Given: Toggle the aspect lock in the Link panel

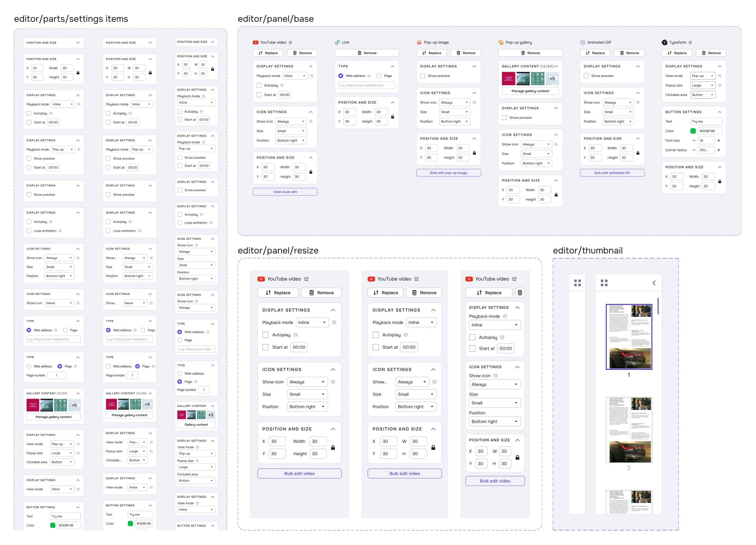Looking at the screenshot, I should click(x=393, y=117).
